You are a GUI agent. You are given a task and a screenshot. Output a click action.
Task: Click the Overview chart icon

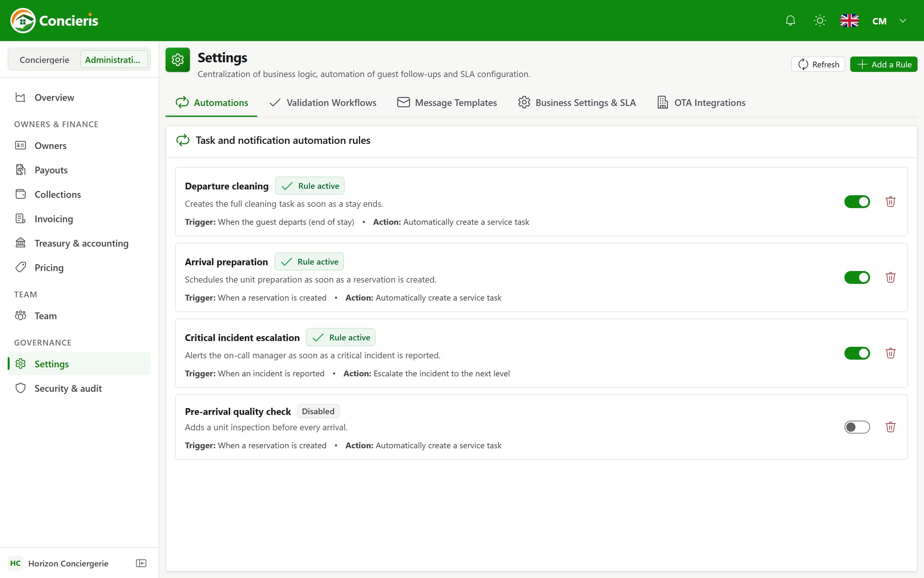tap(20, 98)
